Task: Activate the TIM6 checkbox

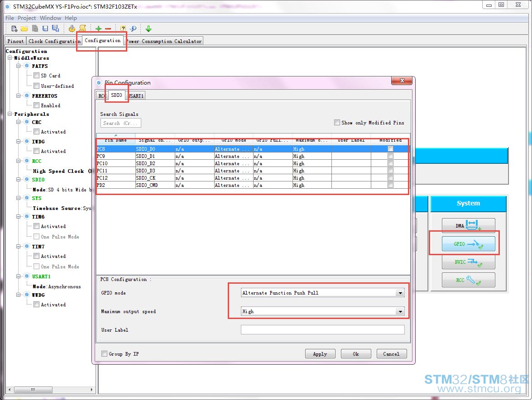Action: pos(36,226)
